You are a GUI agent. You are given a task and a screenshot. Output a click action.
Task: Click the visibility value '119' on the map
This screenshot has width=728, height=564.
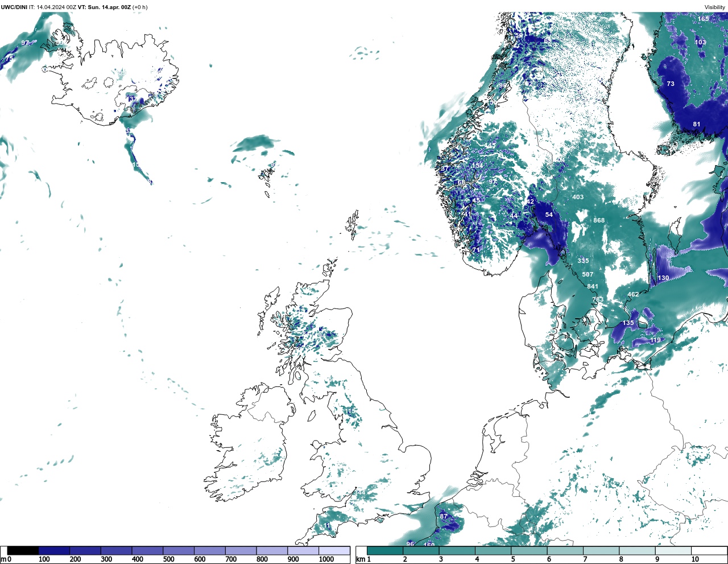pos(655,340)
